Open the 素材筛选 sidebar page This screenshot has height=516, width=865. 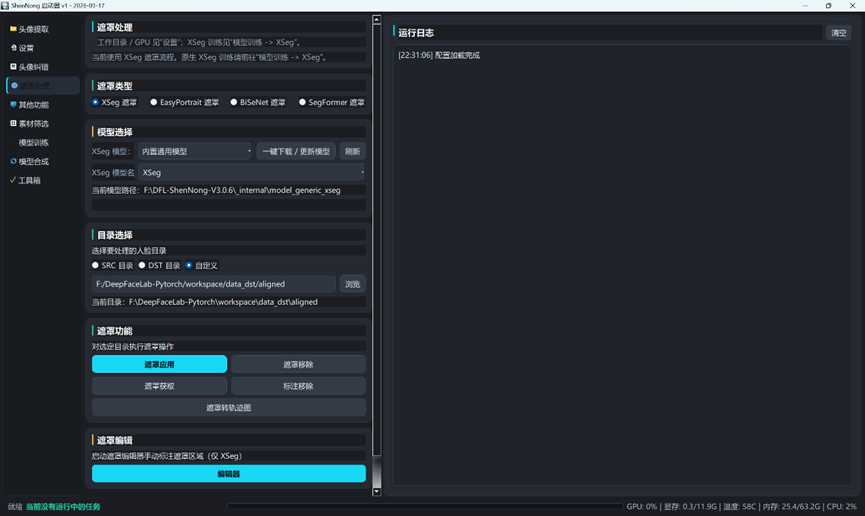[42, 124]
